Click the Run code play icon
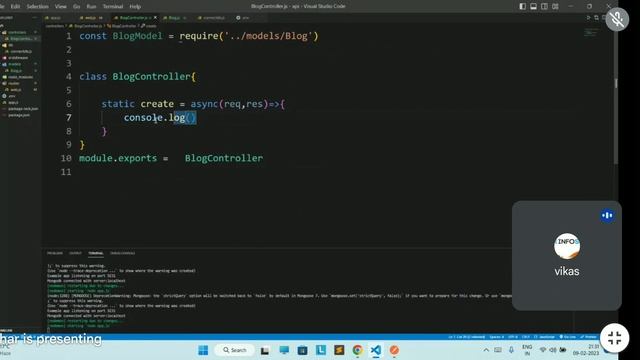640x360 pixels. (x=588, y=18)
